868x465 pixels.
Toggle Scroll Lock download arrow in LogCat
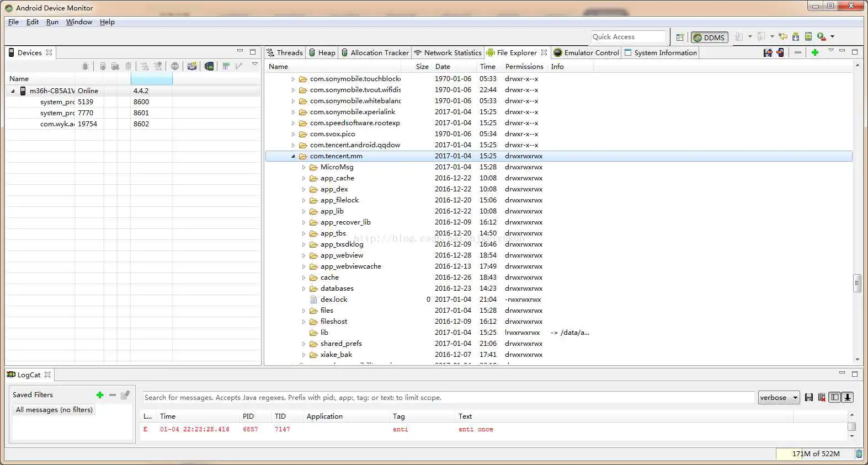pos(848,397)
